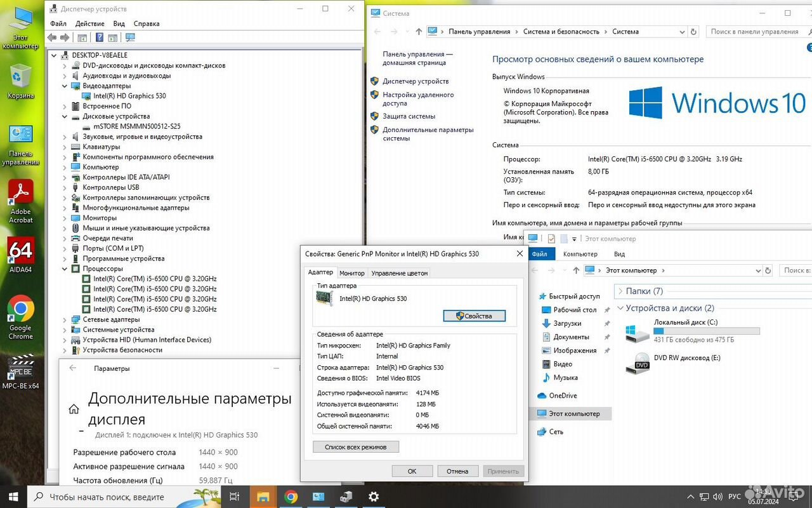Click the blue Help icon in Device Manager
Image resolution: width=812 pixels, height=508 pixels.
click(x=100, y=37)
